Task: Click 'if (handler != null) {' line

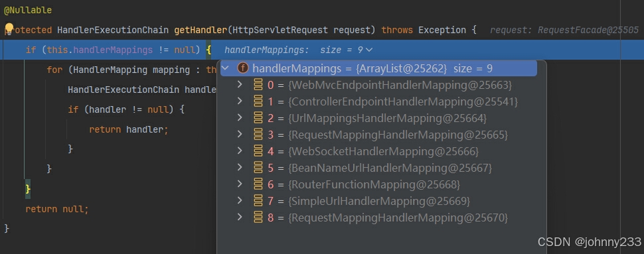Action: [x=126, y=109]
